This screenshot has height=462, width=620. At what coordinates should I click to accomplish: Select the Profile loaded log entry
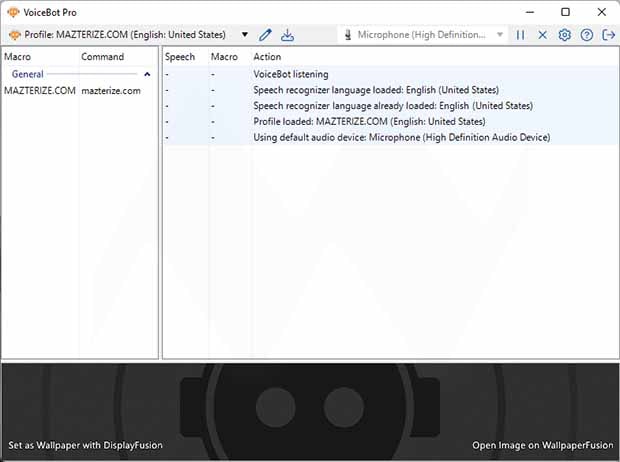(391, 121)
